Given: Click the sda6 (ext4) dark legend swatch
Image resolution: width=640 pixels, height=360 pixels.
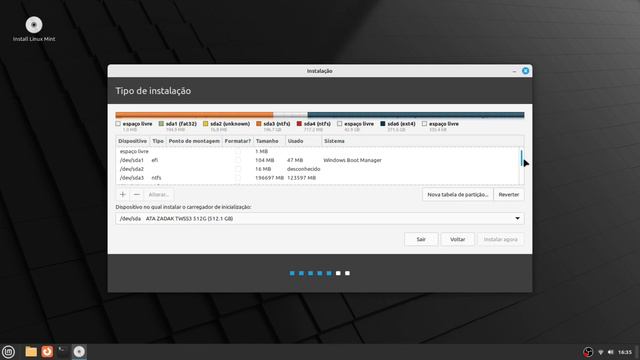Looking at the screenshot, I should pyautogui.click(x=383, y=124).
